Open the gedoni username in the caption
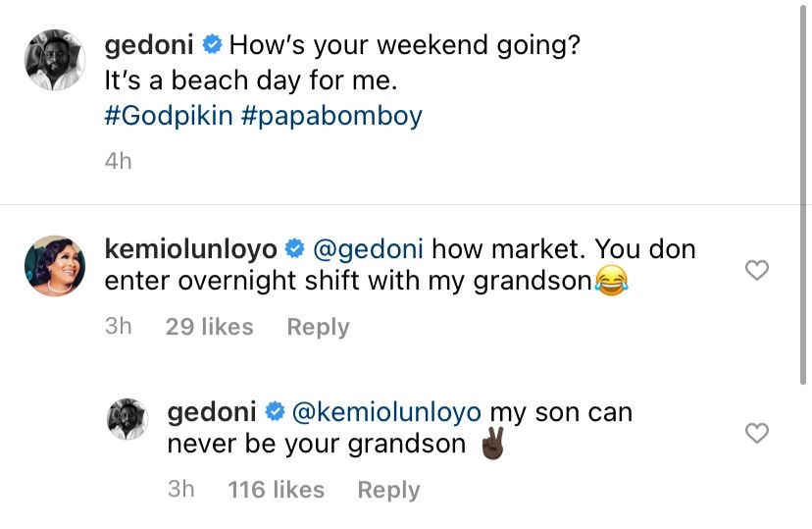 point(151,45)
